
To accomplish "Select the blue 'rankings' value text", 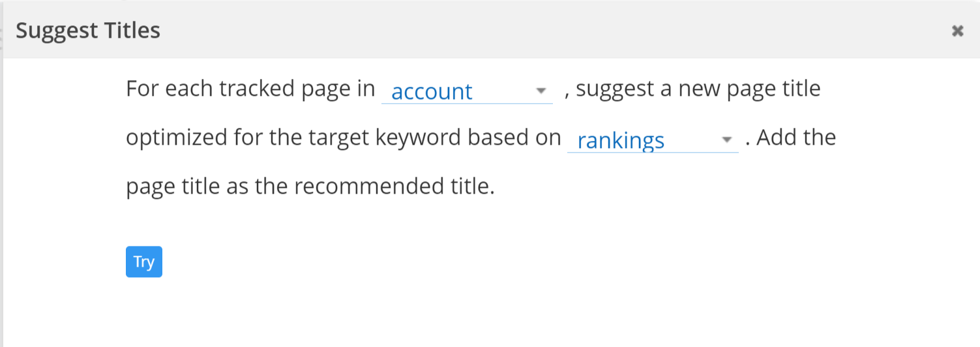I will click(621, 141).
